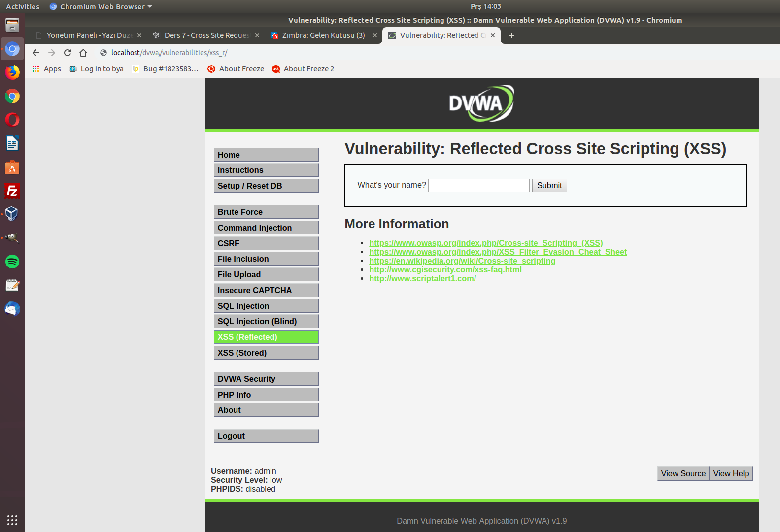The image size is (780, 532).
Task: Select the Vulnerability: Reflected tab
Action: (441, 35)
